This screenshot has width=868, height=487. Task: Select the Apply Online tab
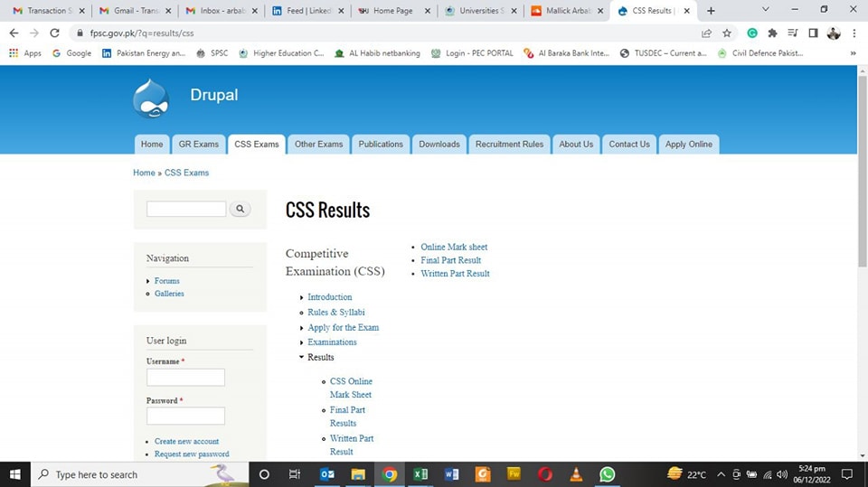tap(689, 144)
